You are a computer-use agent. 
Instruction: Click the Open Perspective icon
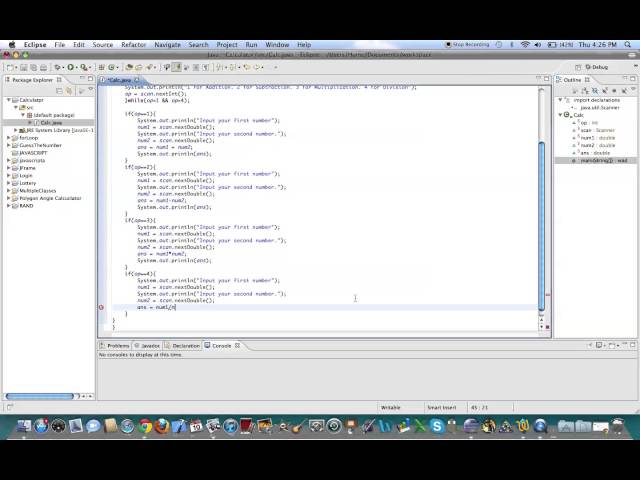click(578, 67)
